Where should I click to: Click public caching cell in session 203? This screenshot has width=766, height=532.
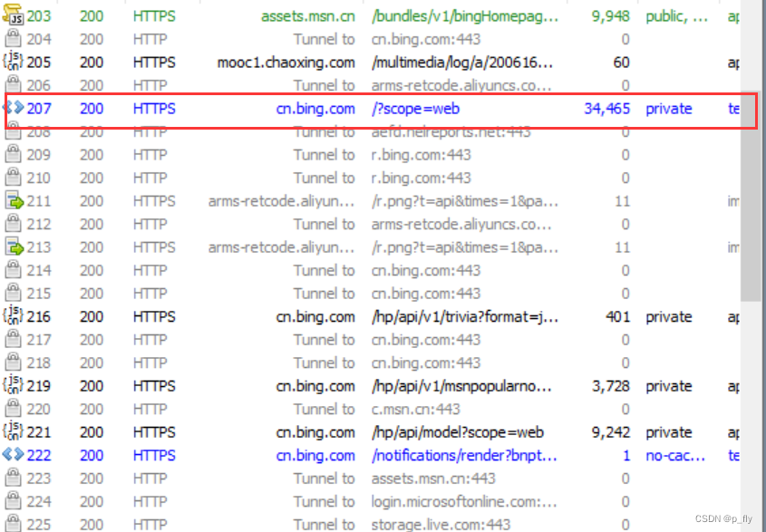pyautogui.click(x=675, y=16)
